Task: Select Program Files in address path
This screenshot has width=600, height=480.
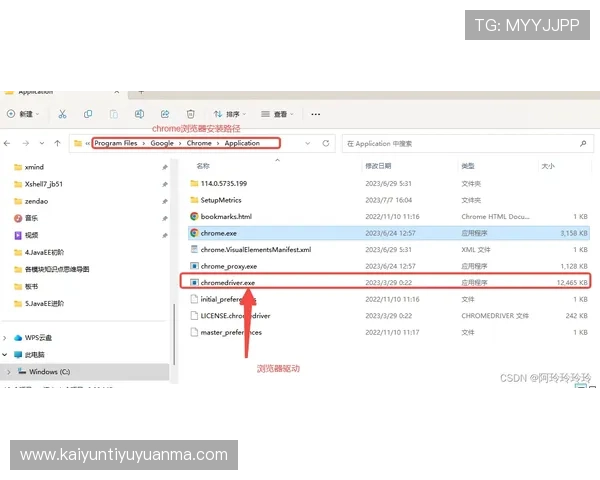Action: 116,143
